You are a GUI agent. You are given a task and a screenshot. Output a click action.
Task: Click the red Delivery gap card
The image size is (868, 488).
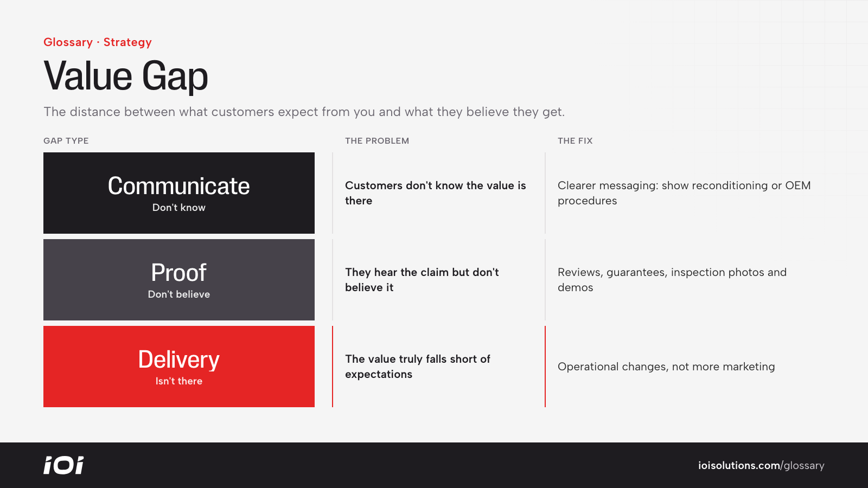click(x=179, y=367)
